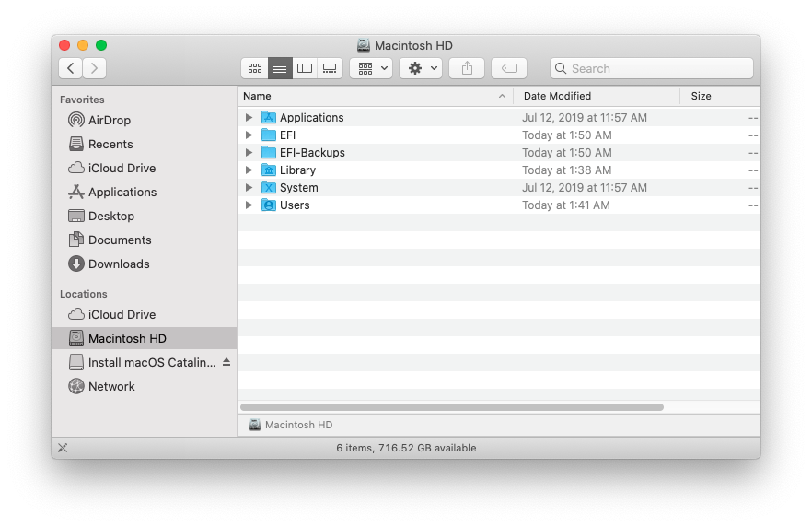
Task: Eject the Install macOS Catalina volume
Action: tap(226, 362)
